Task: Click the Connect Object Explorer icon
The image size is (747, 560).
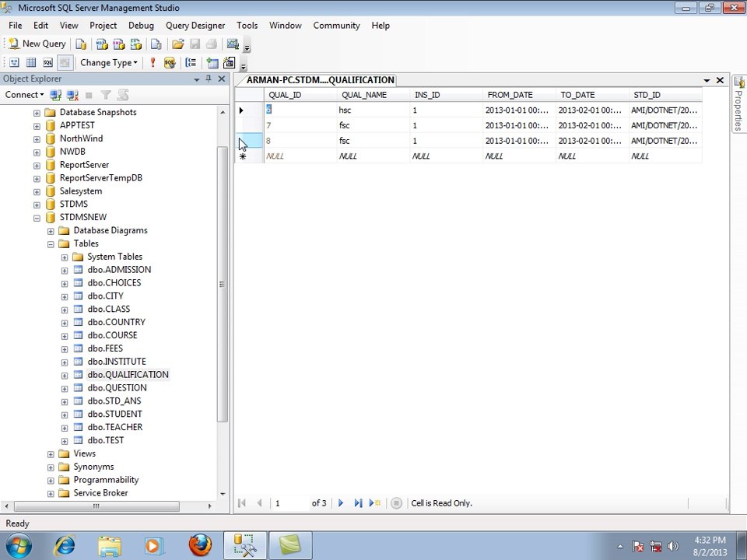Action: pos(56,95)
